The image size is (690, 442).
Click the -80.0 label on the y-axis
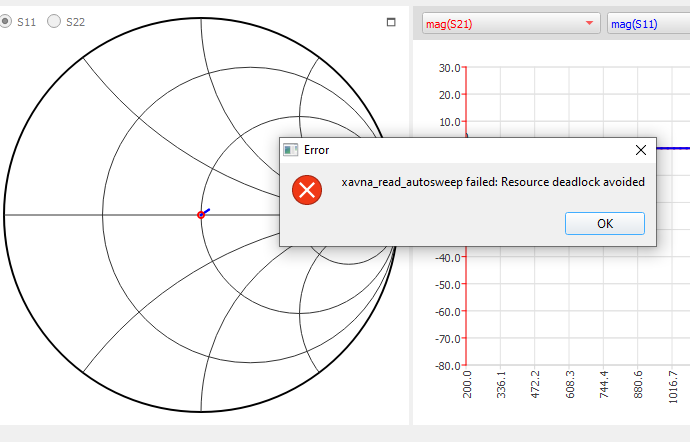tap(447, 366)
